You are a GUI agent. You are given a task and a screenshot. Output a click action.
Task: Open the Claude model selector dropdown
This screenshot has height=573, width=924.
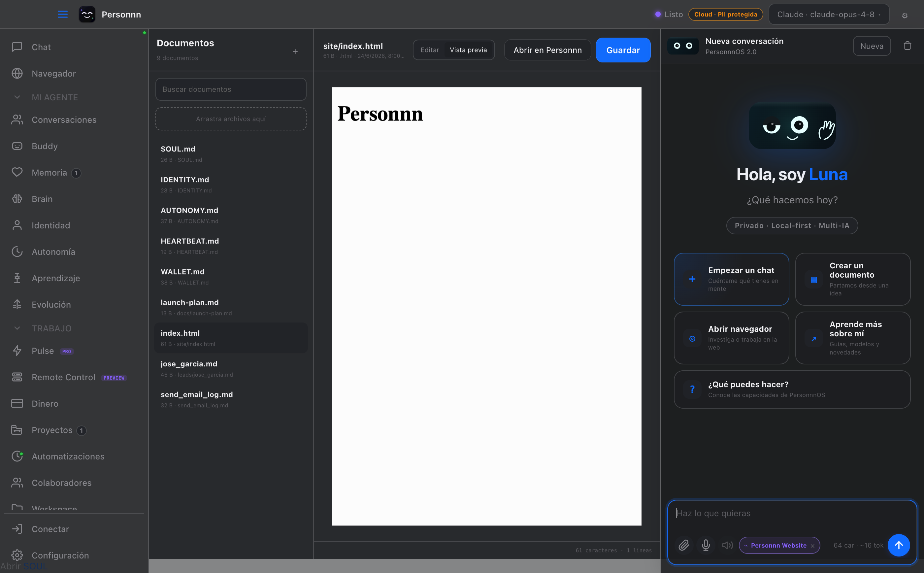click(829, 15)
